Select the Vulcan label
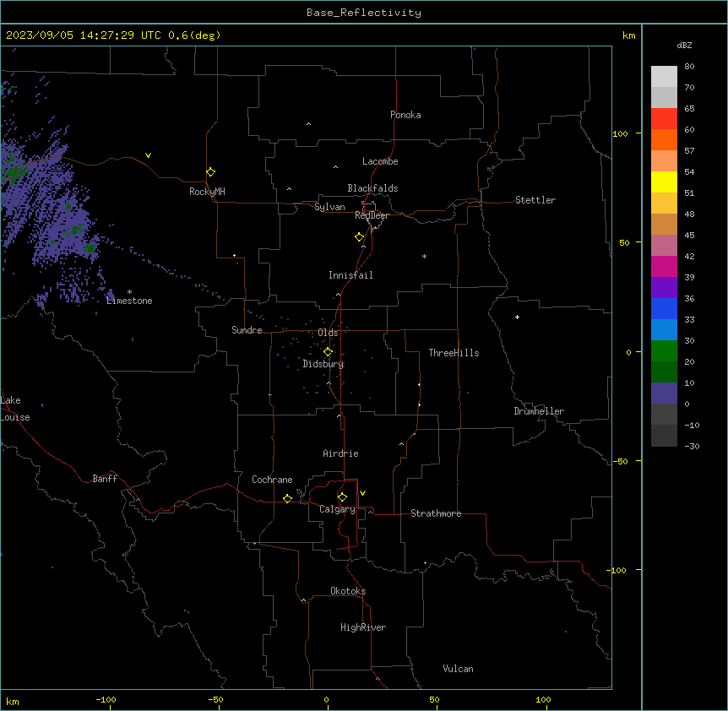Image resolution: width=728 pixels, height=711 pixels. 459,669
